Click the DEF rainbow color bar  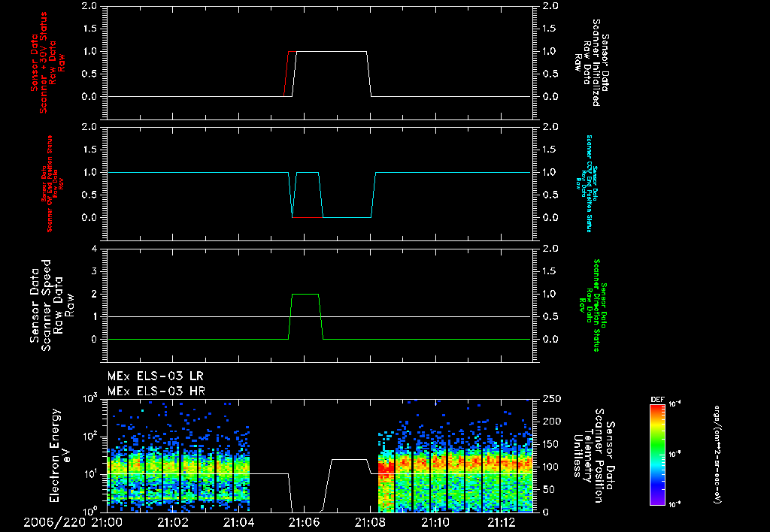(657, 455)
